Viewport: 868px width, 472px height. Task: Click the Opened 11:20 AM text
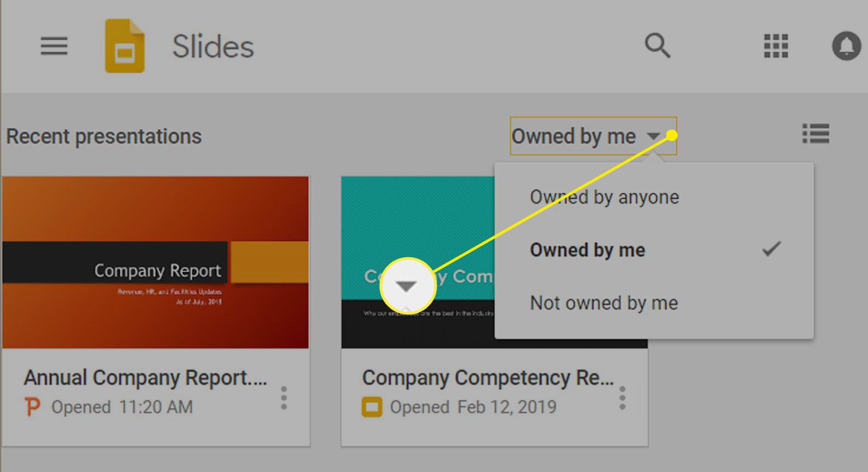tap(122, 407)
